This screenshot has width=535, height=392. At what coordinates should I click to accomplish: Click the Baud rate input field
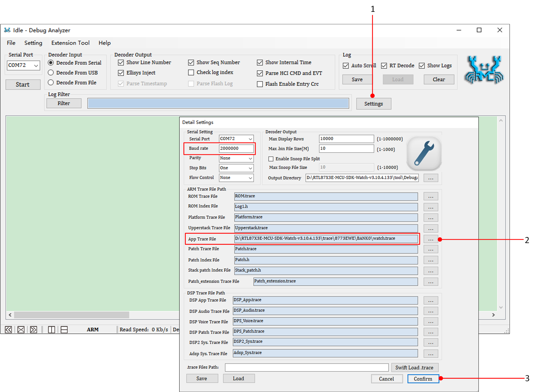236,148
